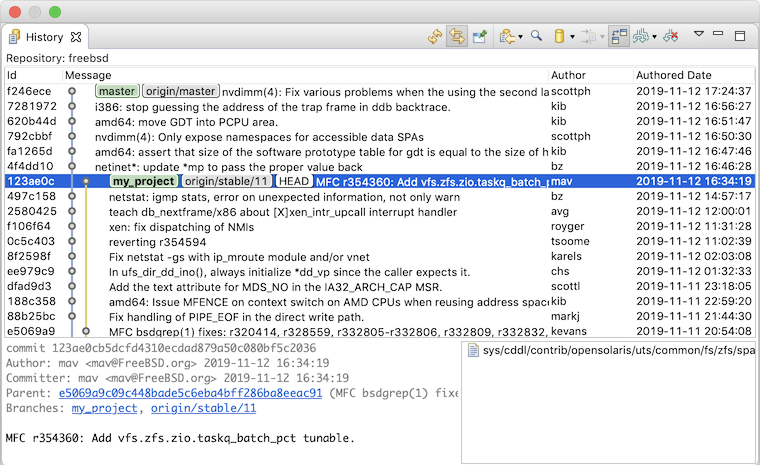Expand the branches filter dropdown arrow

[654, 37]
